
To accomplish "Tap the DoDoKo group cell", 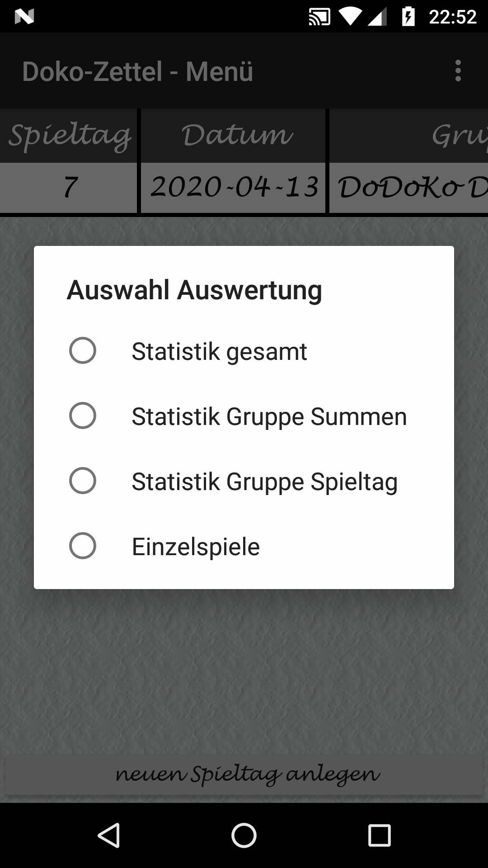I will [408, 188].
